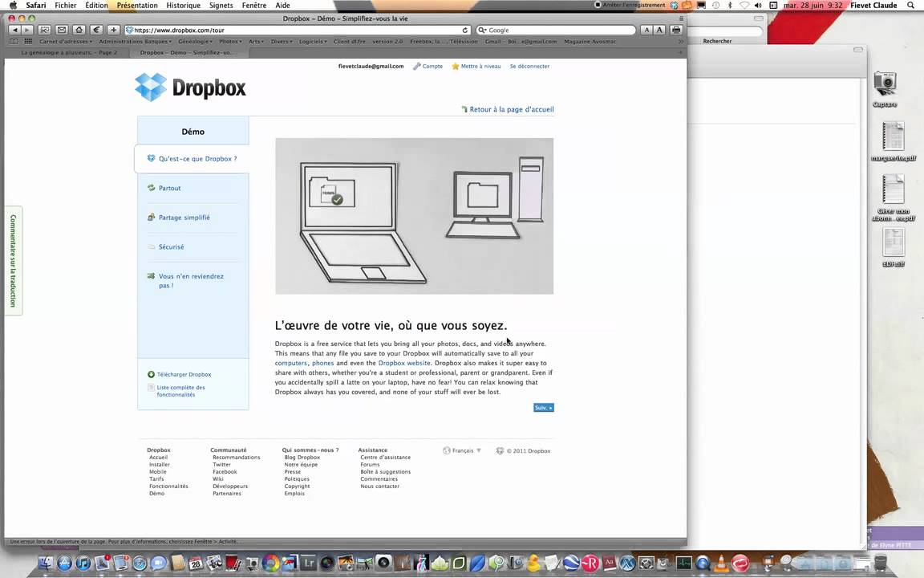Open the Historique menu
This screenshot has width=924, height=578.
coord(183,6)
